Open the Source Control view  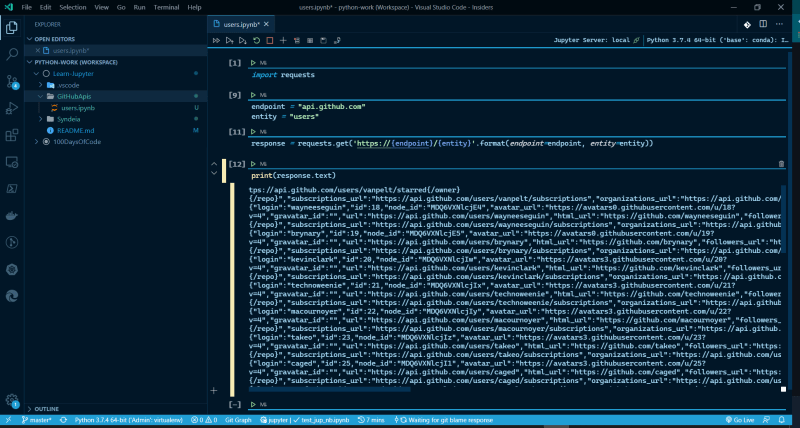(12, 81)
